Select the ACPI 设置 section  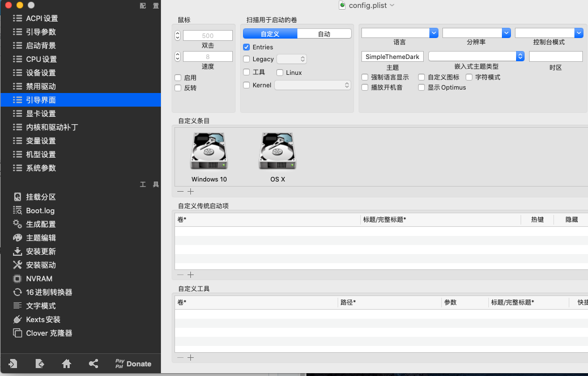point(80,18)
